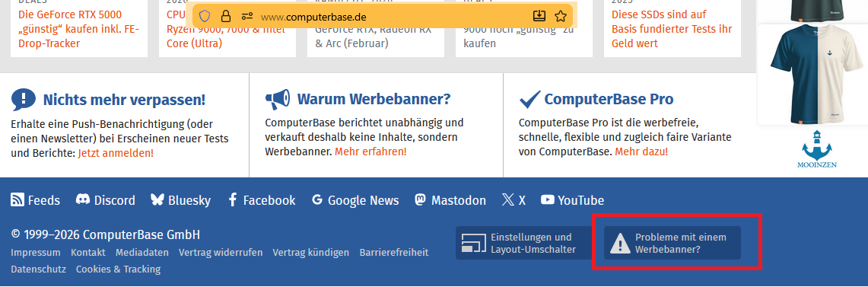868x287 pixels.
Task: Click the exclamation speech bubble icon
Action: [24, 100]
